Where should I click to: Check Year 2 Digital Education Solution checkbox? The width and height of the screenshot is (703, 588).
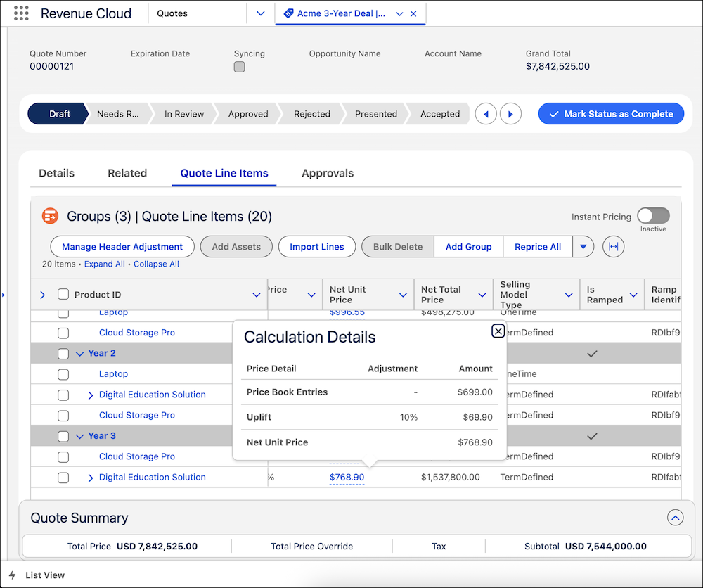pos(63,395)
